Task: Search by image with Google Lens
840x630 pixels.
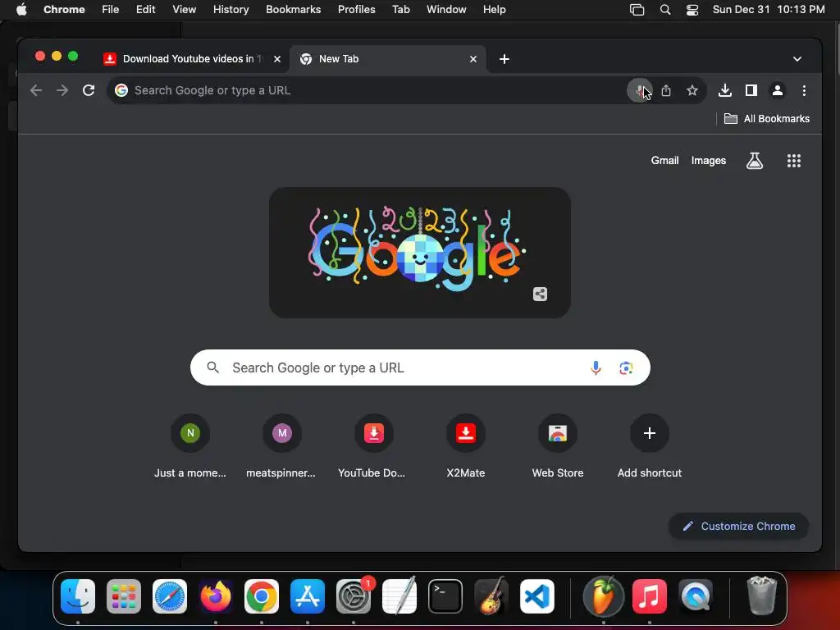Action: pos(626,368)
